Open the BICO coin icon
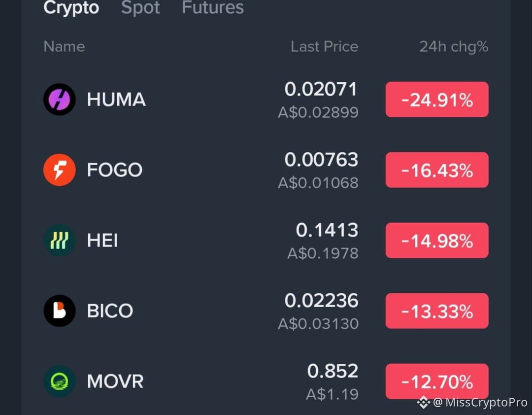 (60, 311)
